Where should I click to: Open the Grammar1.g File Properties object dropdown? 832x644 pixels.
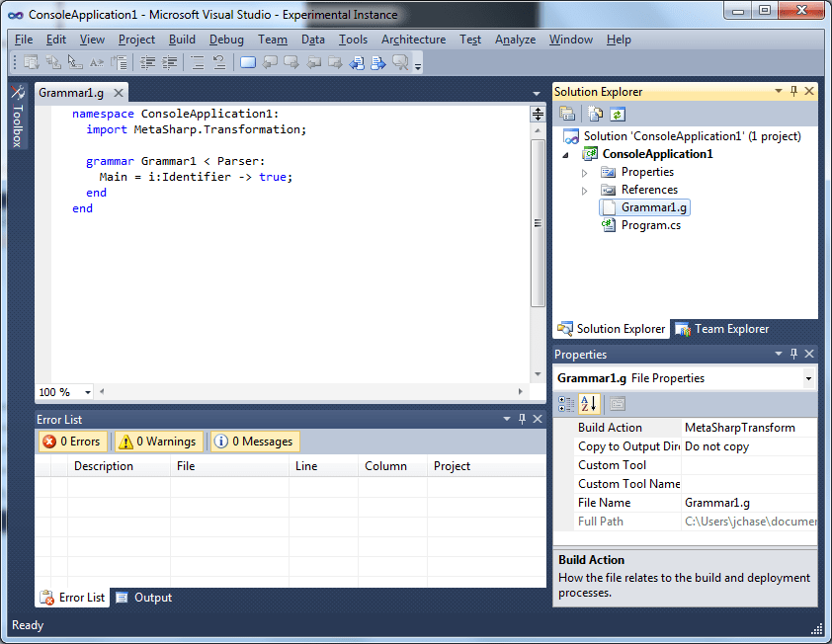tap(808, 378)
